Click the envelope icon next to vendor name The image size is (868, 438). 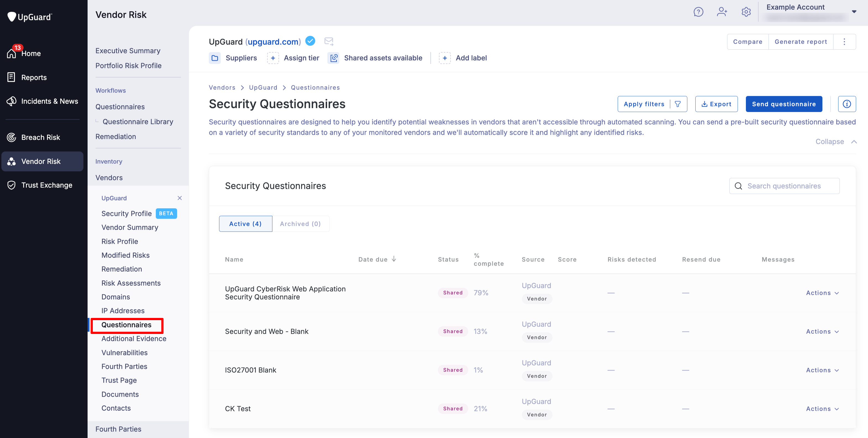[x=328, y=41]
